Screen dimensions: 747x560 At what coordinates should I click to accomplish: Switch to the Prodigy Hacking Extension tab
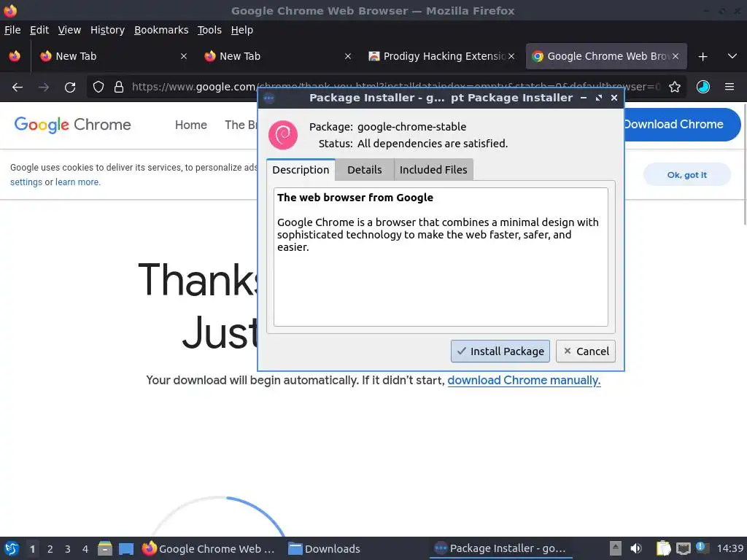point(441,56)
